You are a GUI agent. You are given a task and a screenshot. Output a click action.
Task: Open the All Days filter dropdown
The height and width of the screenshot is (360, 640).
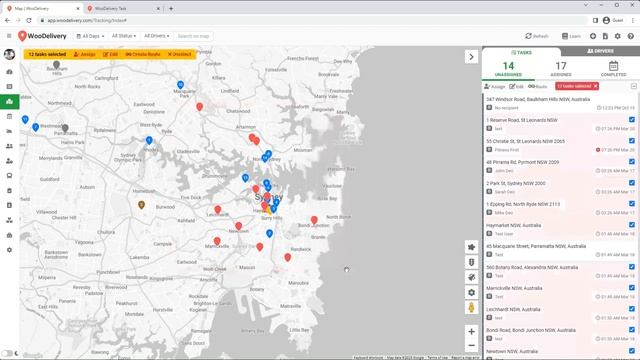tap(90, 36)
